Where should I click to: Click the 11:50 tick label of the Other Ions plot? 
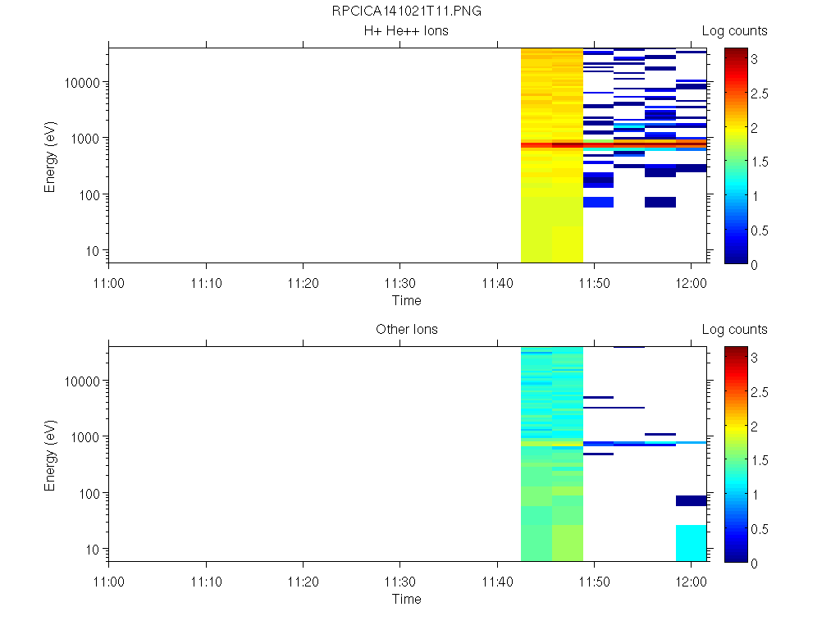pyautogui.click(x=594, y=582)
